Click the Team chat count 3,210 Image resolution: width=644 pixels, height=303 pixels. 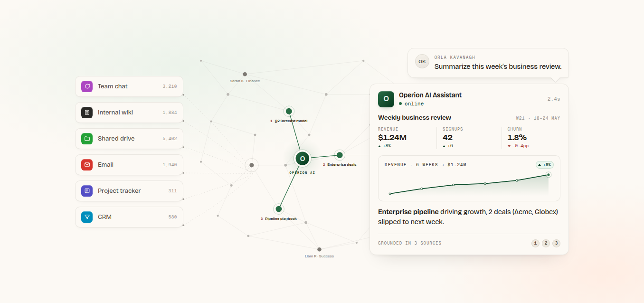pos(170,86)
